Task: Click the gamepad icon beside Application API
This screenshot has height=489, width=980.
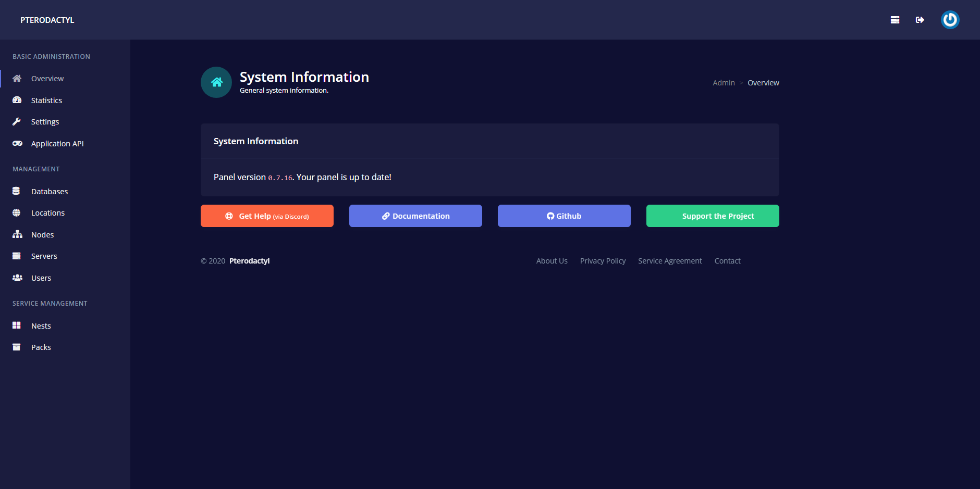Action: point(17,143)
